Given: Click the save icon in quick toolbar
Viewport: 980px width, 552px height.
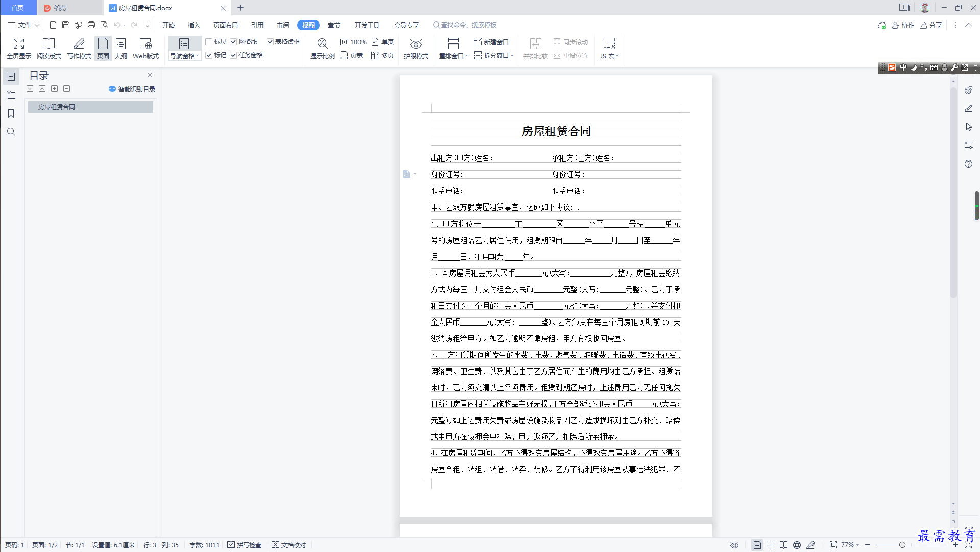Looking at the screenshot, I should 66,25.
